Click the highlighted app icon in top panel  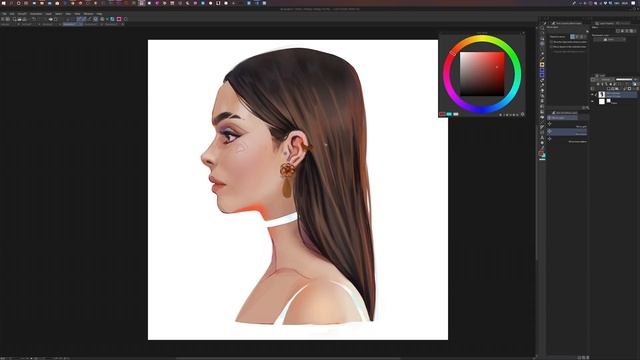click(141, 3)
